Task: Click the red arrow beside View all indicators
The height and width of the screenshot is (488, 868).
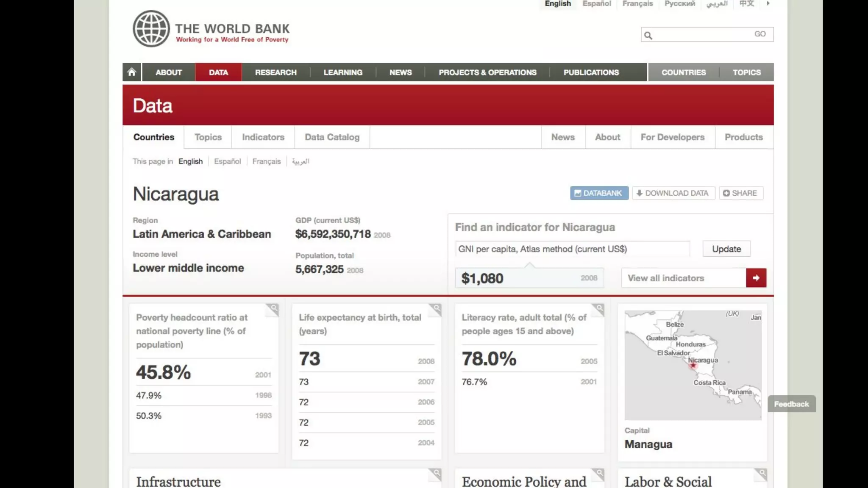Action: [756, 278]
